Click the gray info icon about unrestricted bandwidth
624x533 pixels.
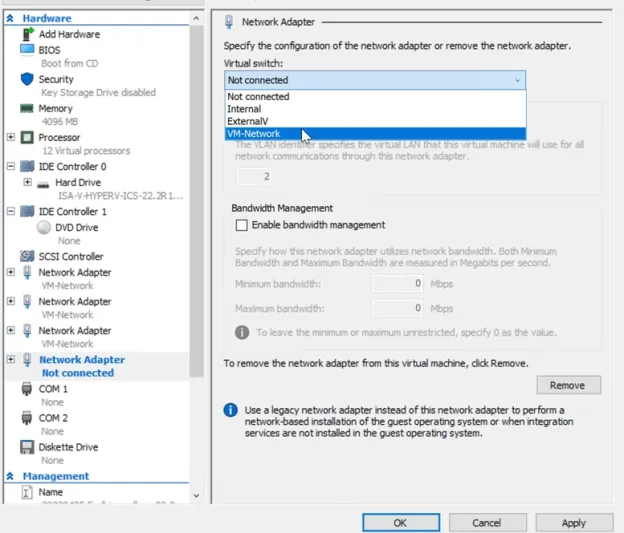242,332
